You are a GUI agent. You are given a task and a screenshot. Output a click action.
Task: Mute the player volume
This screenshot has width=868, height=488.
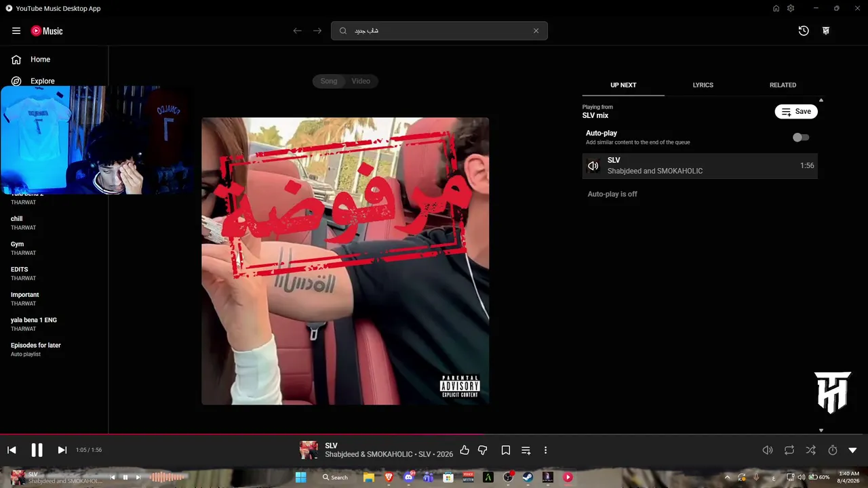tap(768, 450)
